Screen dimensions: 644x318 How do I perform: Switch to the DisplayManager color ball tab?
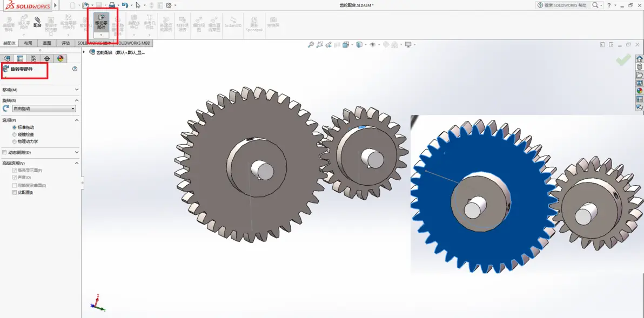[61, 59]
